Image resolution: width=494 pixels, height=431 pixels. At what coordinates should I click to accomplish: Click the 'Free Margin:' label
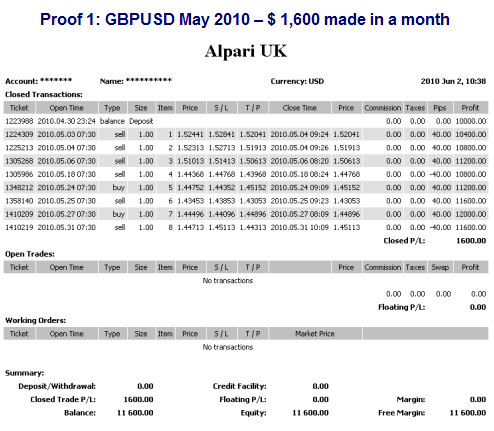402,413
